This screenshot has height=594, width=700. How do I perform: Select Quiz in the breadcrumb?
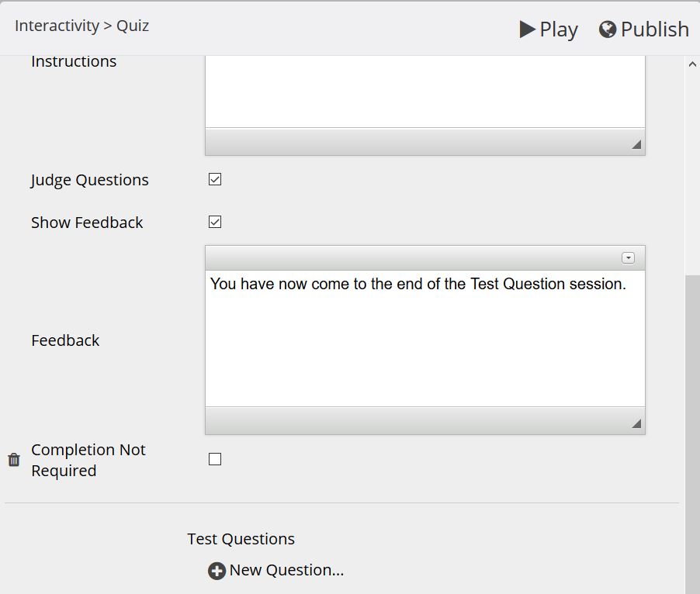pos(133,26)
